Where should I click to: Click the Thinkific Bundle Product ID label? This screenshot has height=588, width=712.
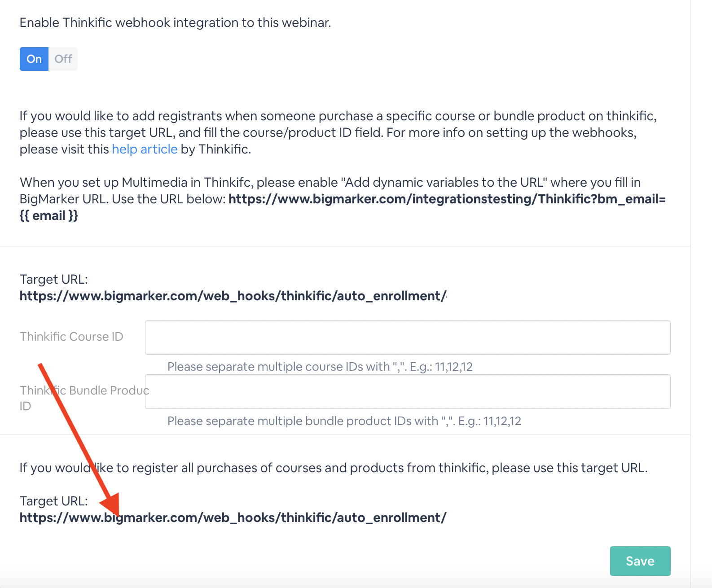tap(84, 398)
